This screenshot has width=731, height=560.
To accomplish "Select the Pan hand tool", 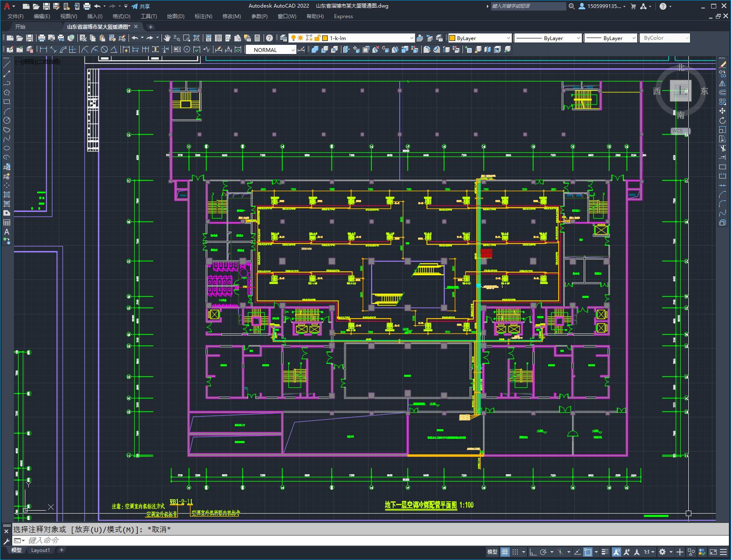I will point(167,38).
